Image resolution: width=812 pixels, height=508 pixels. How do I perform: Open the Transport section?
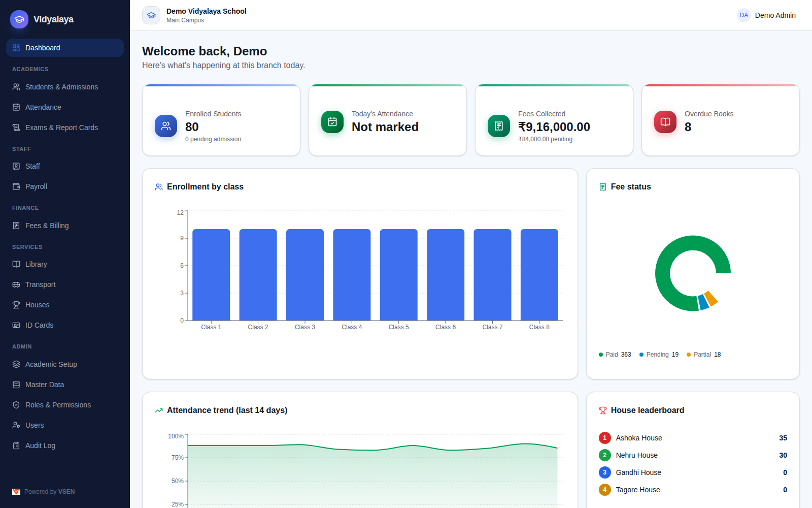[65, 284]
